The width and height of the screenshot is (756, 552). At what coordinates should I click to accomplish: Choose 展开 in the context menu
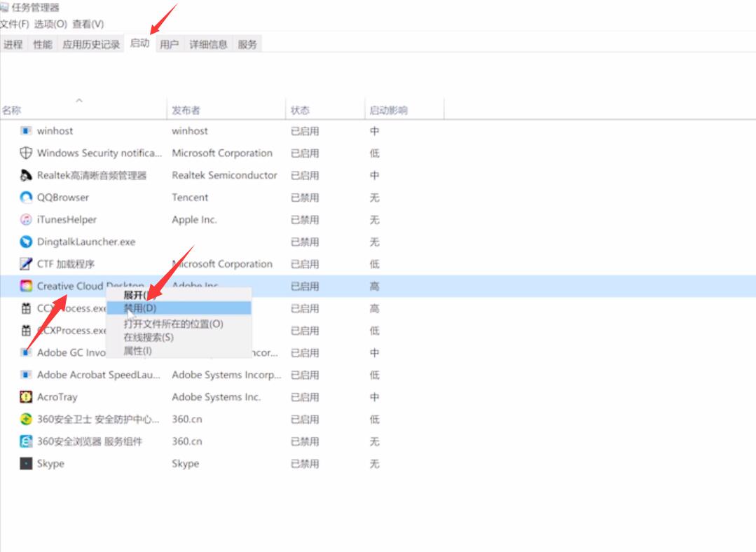[179, 294]
